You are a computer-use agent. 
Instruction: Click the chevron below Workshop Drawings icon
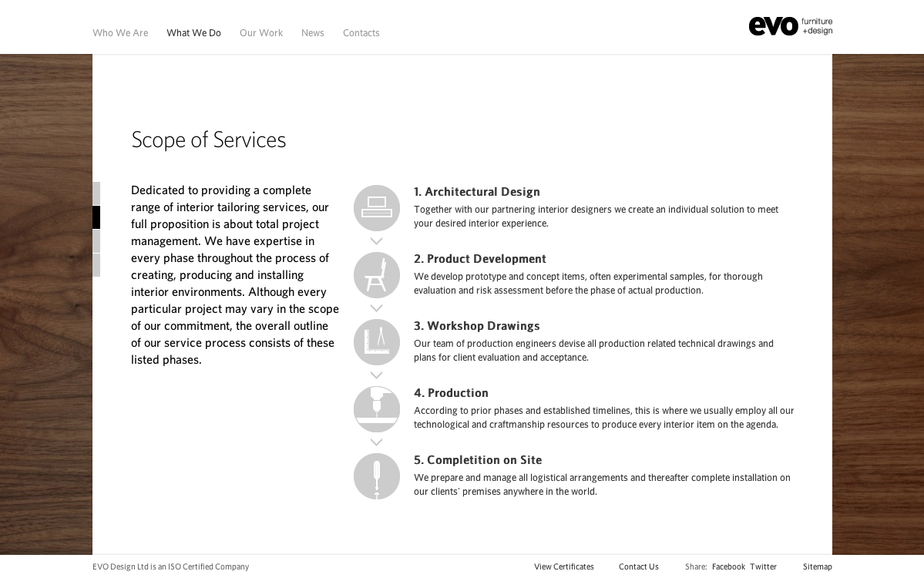coord(376,375)
